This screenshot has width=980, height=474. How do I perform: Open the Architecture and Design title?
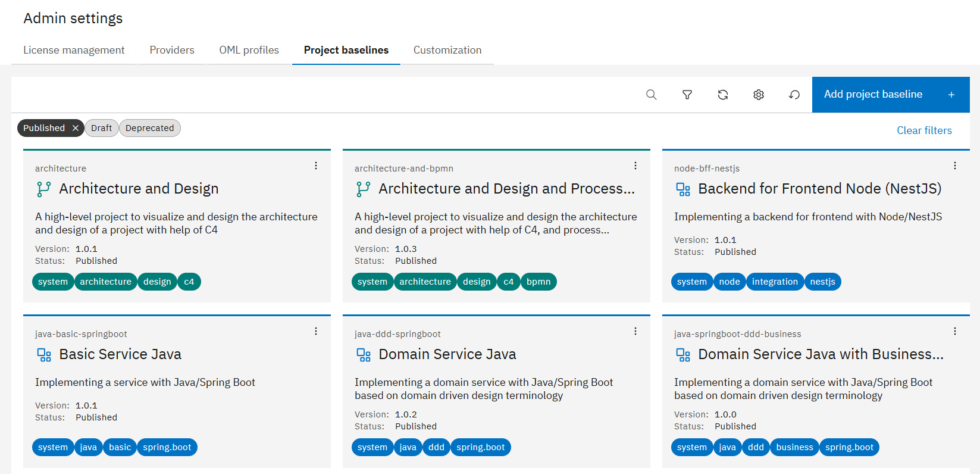point(139,189)
